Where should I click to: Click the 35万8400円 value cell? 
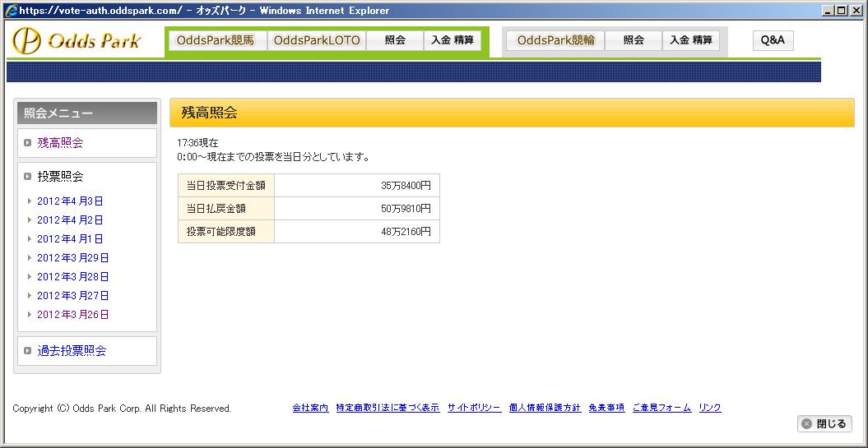pyautogui.click(x=357, y=185)
